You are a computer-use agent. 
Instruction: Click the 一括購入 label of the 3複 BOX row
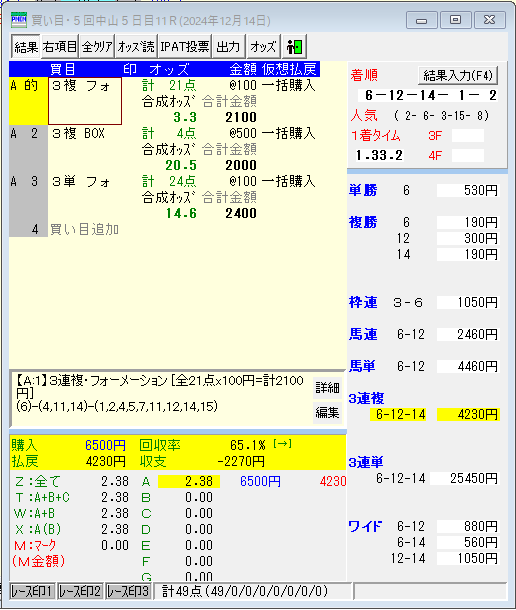(288, 133)
